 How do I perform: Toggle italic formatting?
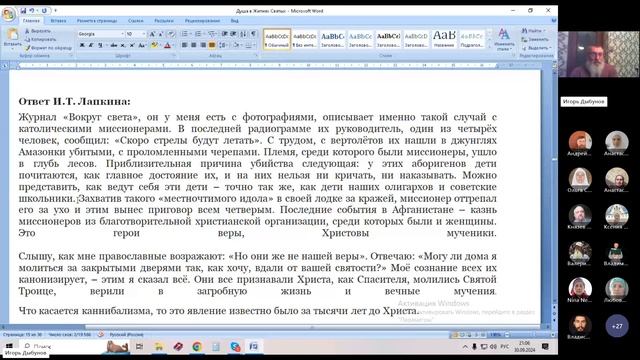(91, 45)
